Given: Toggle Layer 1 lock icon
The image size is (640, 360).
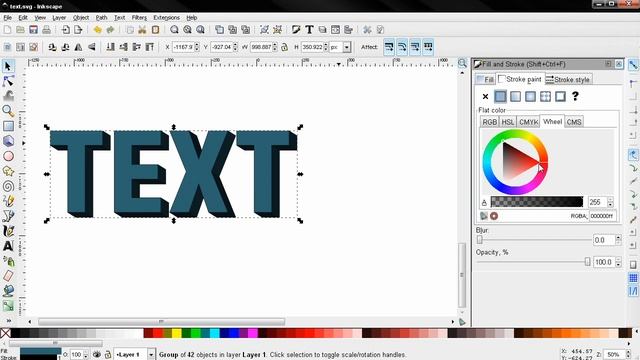Looking at the screenshot, I should [x=108, y=355].
